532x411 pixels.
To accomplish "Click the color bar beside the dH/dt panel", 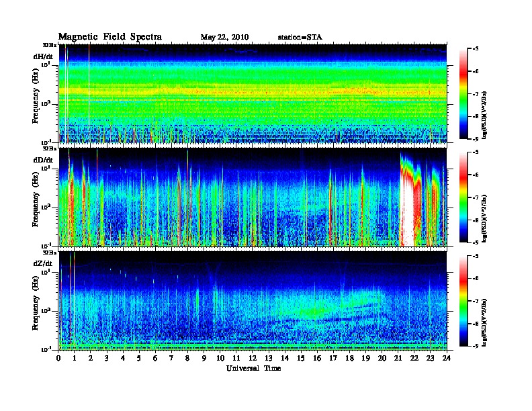I will pos(463,93).
